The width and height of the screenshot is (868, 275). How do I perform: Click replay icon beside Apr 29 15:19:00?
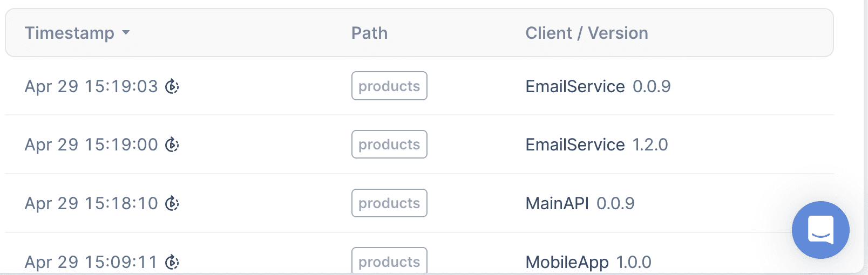[x=172, y=145]
